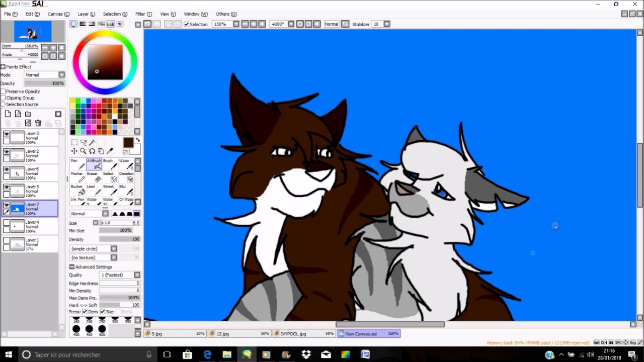Choose the Deselect pen tool

pos(125,177)
